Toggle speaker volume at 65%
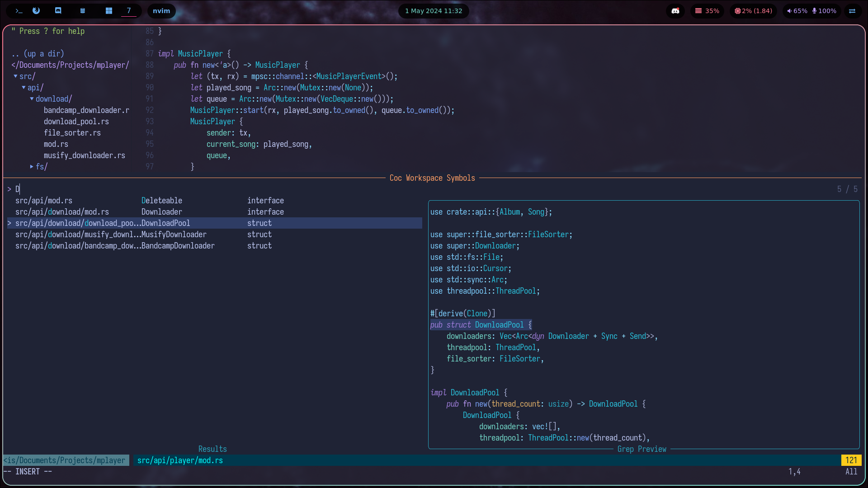Image resolution: width=868 pixels, height=488 pixels. 797,11
